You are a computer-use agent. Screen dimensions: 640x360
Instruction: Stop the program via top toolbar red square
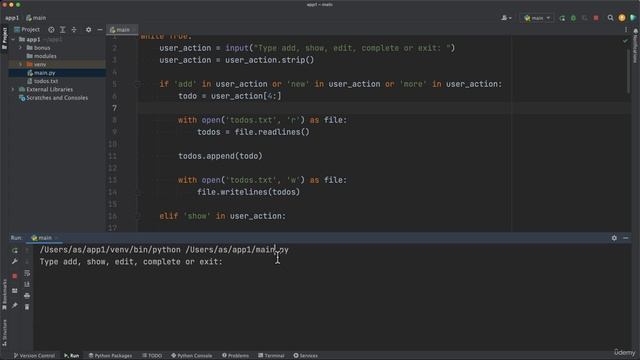point(596,18)
